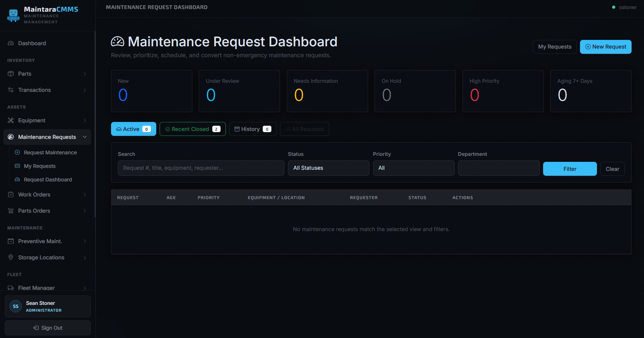Click the Request Maintenance plus icon

(17, 152)
